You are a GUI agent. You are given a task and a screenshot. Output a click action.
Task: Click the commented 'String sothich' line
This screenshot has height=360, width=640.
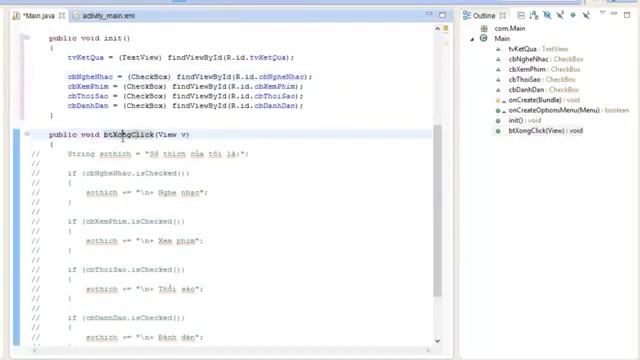(158, 154)
